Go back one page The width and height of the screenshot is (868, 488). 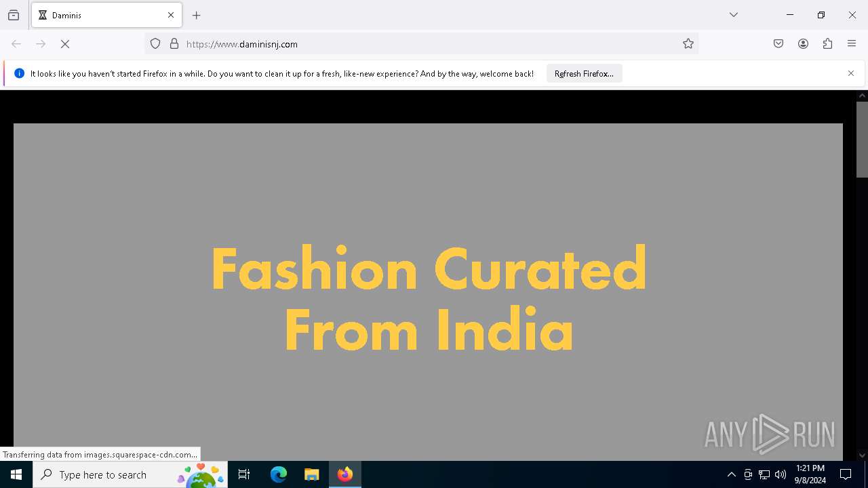(x=16, y=44)
